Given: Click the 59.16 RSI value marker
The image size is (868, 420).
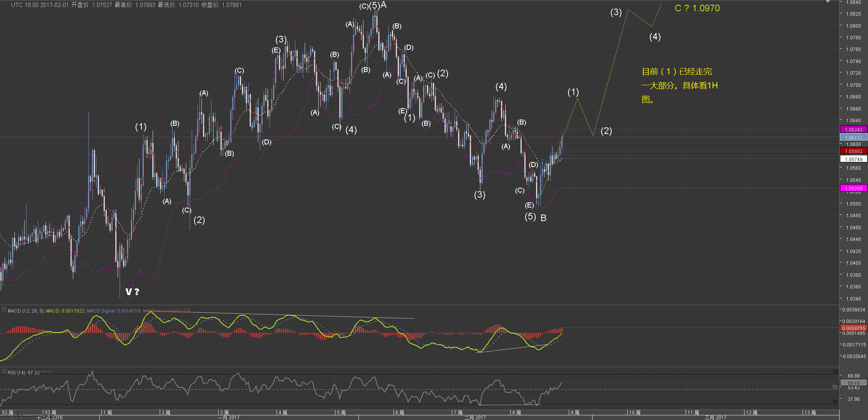Looking at the screenshot, I should pos(853,383).
